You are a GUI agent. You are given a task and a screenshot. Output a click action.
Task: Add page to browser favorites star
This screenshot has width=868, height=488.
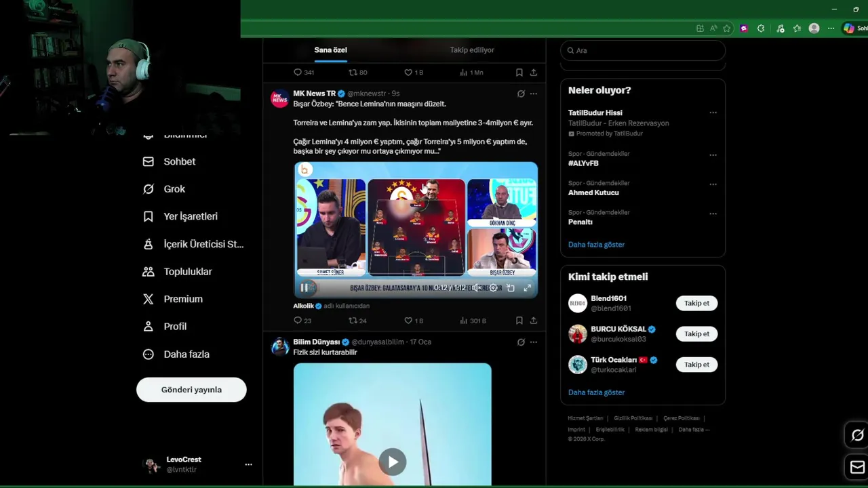pos(727,28)
